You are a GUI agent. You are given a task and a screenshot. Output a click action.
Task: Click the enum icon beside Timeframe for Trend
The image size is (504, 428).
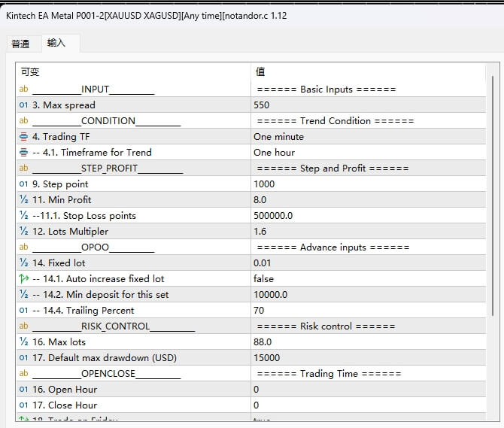coord(23,152)
